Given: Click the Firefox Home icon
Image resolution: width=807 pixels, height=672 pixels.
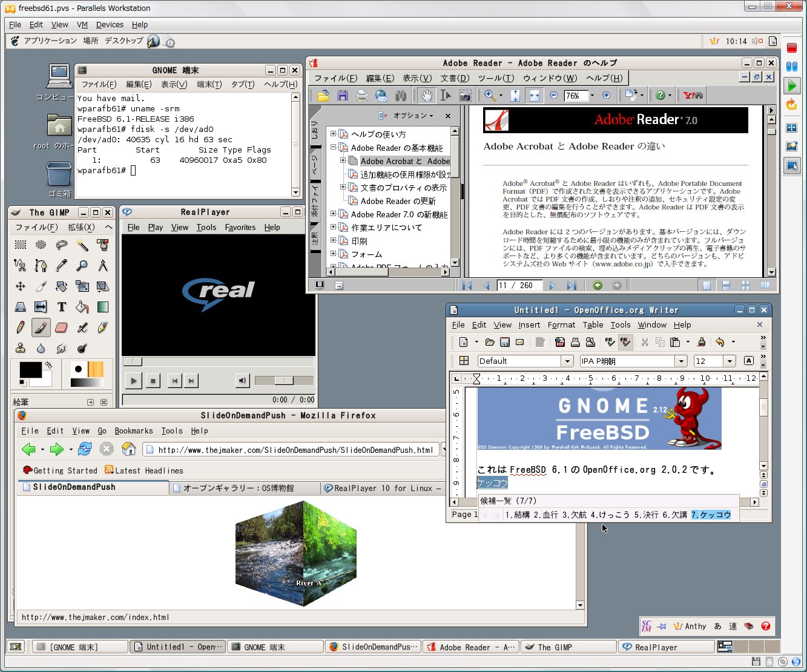Looking at the screenshot, I should pos(128,449).
